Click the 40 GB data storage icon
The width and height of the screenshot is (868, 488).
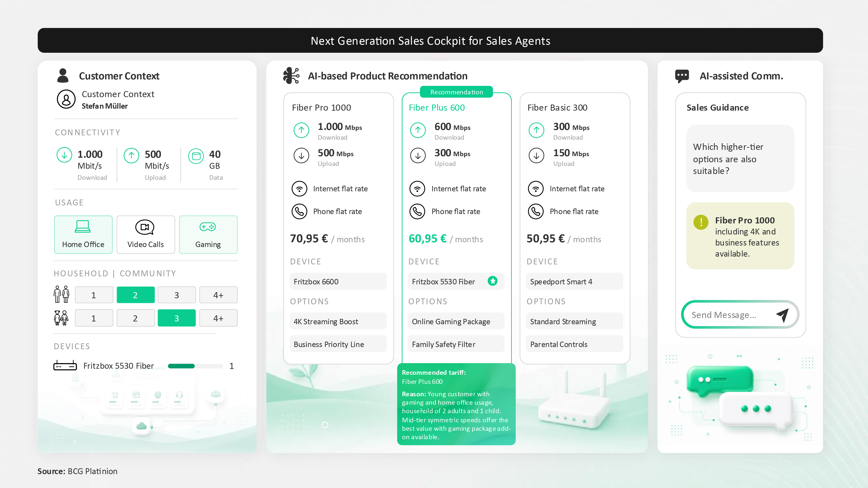pyautogui.click(x=196, y=156)
